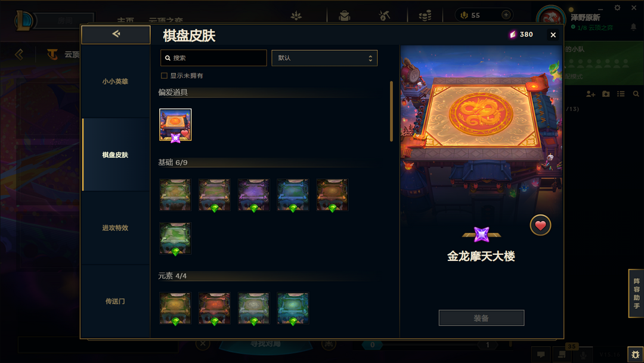644x363 pixels.
Task: Select the red arena skin in 元素
Action: tap(215, 308)
